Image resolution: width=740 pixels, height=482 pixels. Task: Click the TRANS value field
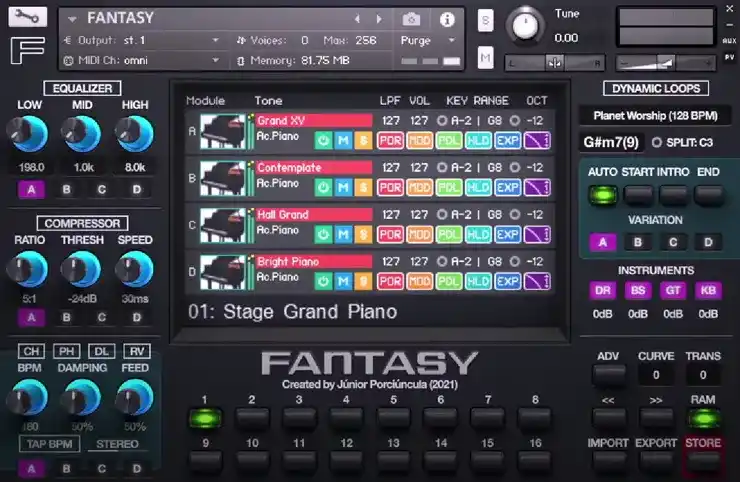coord(703,375)
